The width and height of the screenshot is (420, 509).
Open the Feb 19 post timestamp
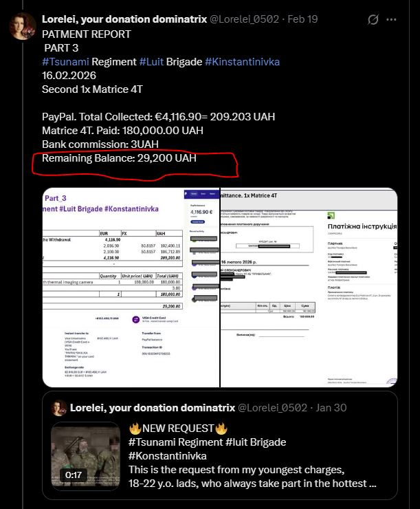(x=302, y=19)
